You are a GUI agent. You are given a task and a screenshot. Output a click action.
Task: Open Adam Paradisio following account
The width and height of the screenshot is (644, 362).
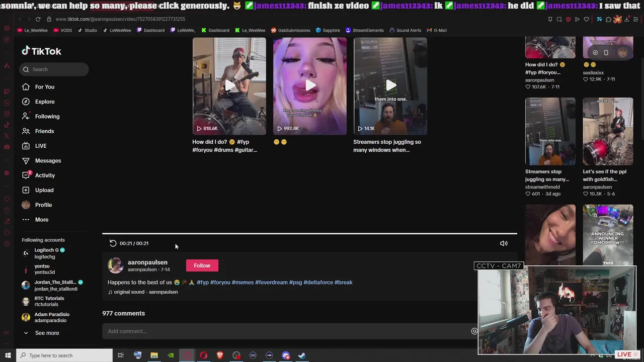[46, 317]
